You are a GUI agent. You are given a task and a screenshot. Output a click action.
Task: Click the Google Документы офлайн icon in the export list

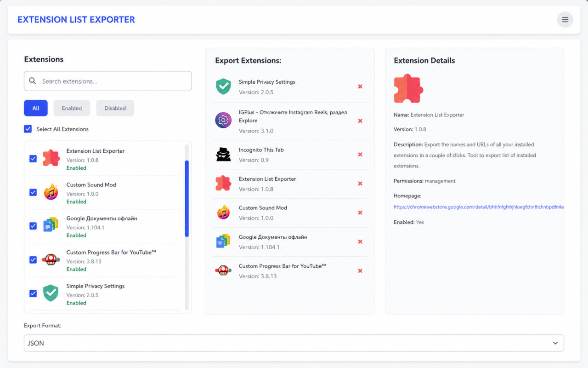[x=223, y=241]
